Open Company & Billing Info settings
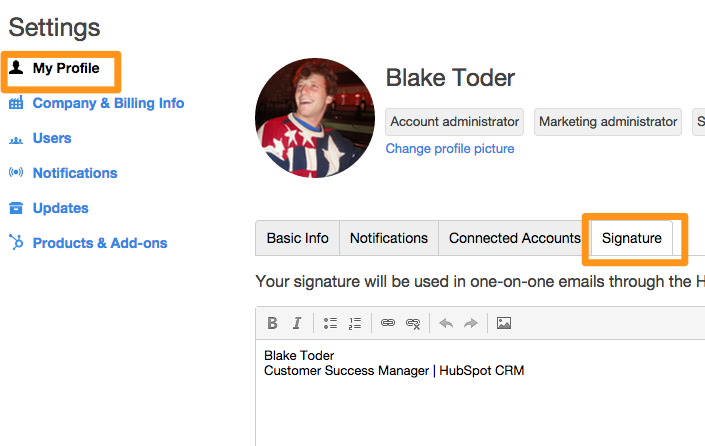 108,103
